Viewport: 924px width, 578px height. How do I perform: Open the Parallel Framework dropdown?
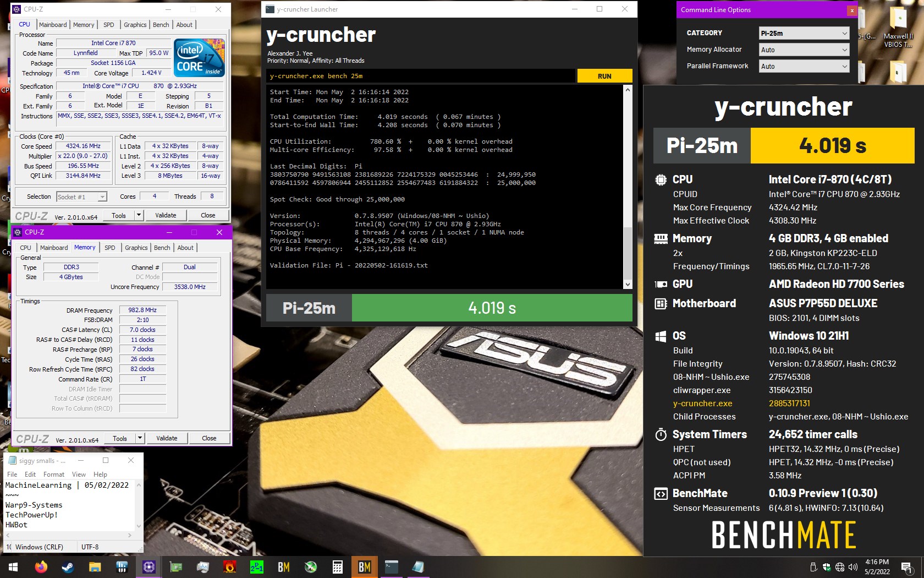804,66
